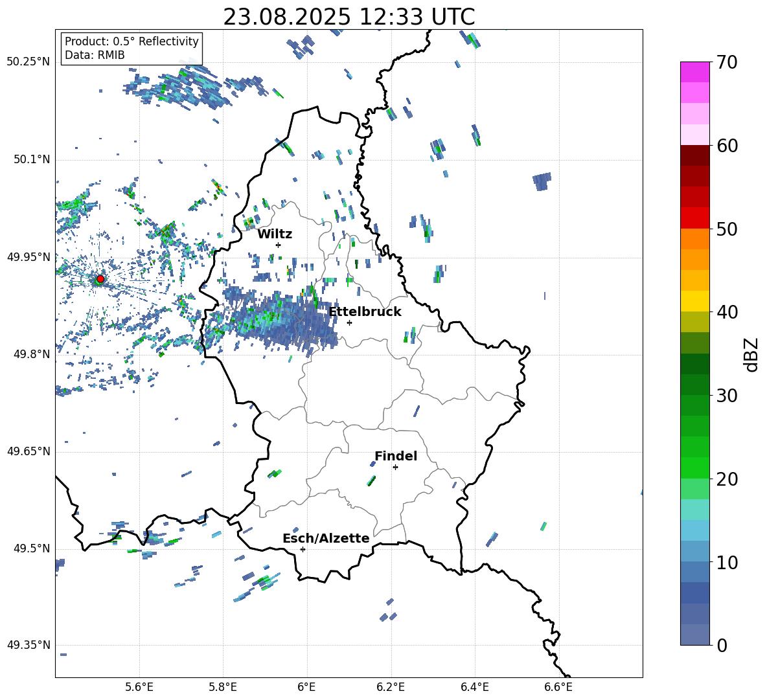Click the 20 label on colorbar
Image resolution: width=767 pixels, height=700 pixels.
click(x=727, y=479)
